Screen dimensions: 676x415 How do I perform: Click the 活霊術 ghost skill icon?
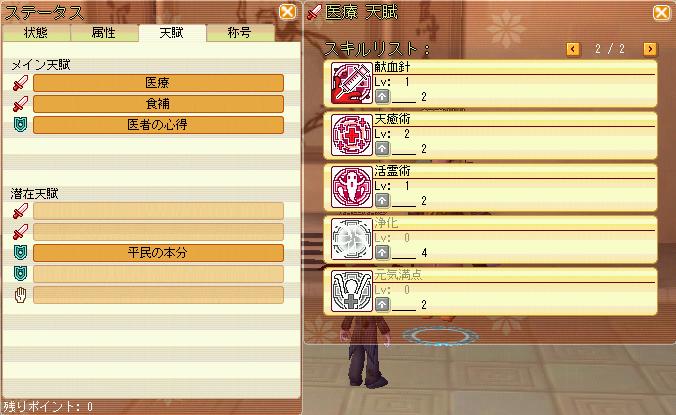tap(351, 187)
